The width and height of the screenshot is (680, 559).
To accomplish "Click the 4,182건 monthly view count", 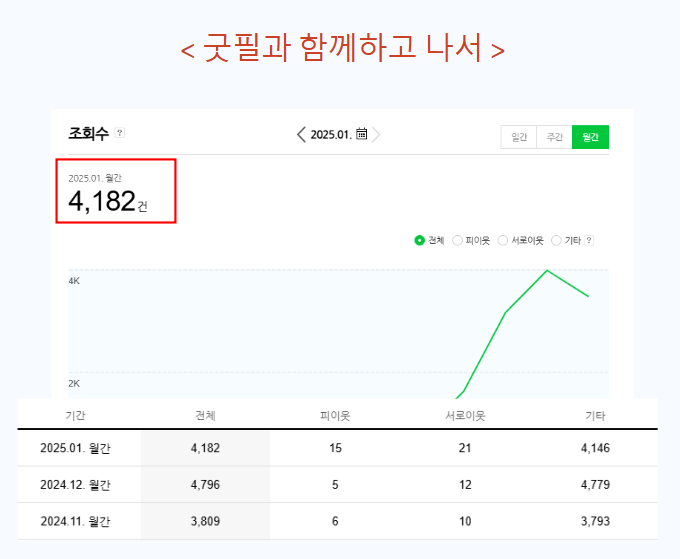I will (x=108, y=201).
